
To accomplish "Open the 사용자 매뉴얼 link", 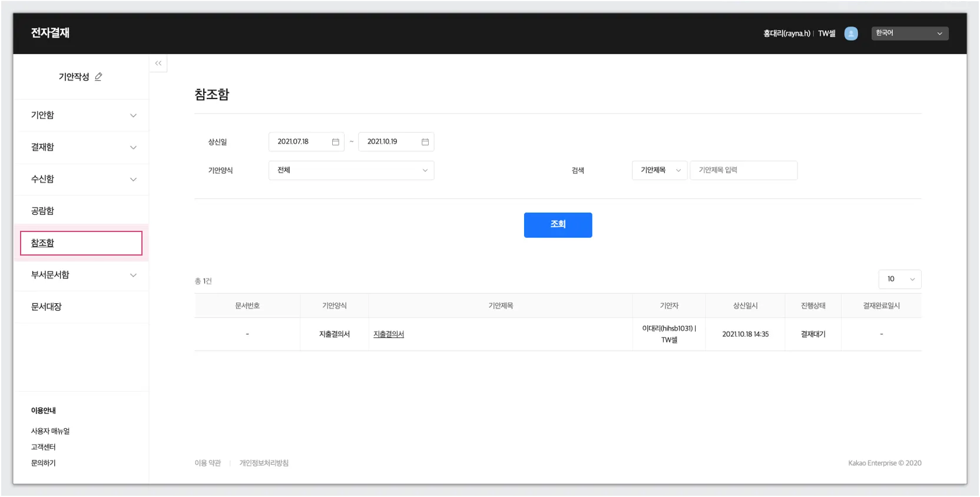I will [50, 431].
